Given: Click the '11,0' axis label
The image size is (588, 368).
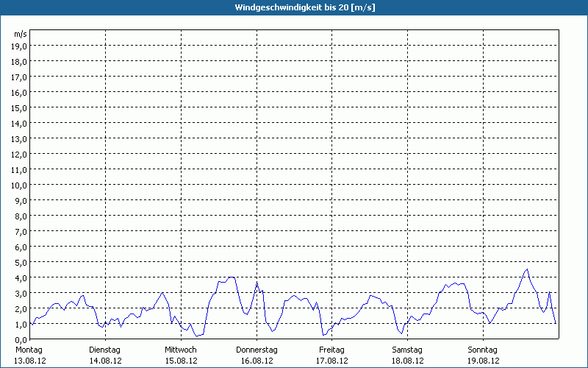Looking at the screenshot, I should [19, 170].
